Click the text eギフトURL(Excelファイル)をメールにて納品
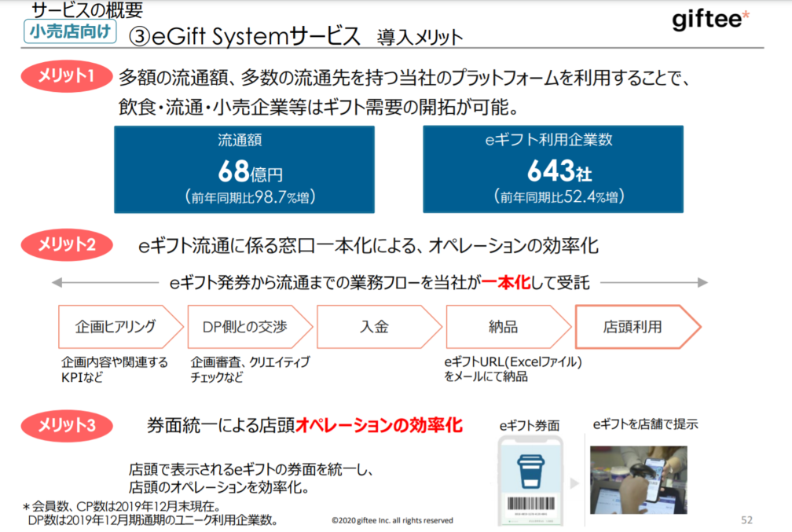Viewport: 792px width, 532px height. pyautogui.click(x=513, y=369)
